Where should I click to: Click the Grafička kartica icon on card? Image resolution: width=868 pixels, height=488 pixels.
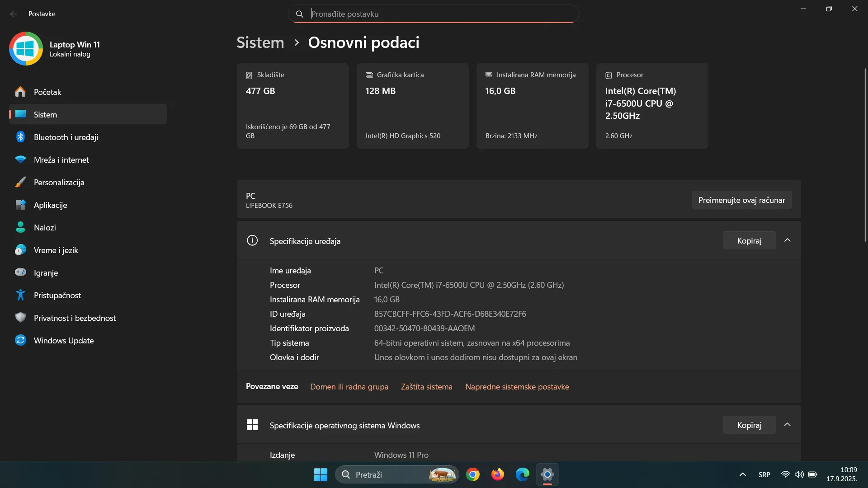click(369, 75)
